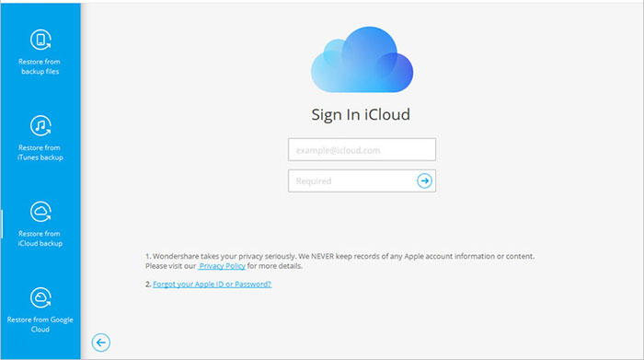Open the Privacy Policy link

[223, 266]
